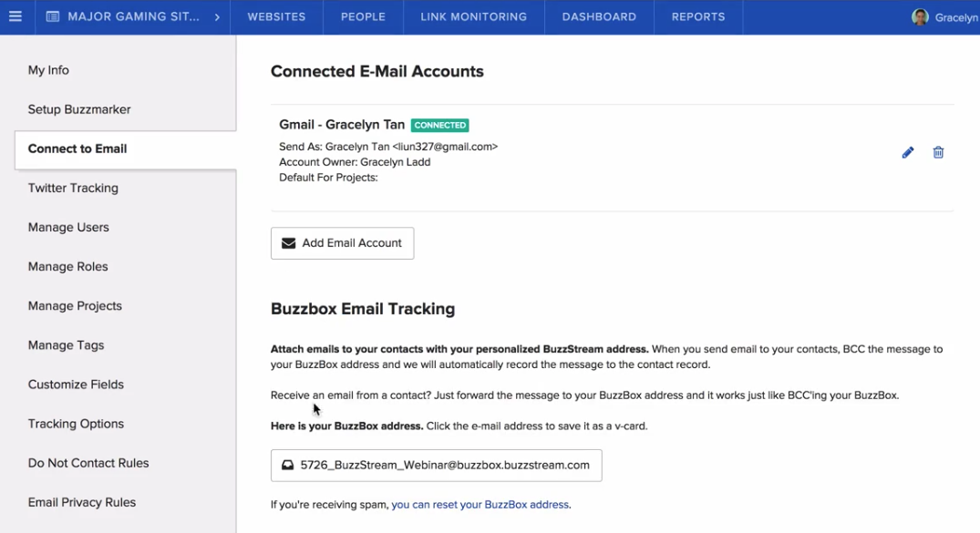Go to Setup Buzzmarker page
Image resolution: width=980 pixels, height=533 pixels.
coord(79,109)
